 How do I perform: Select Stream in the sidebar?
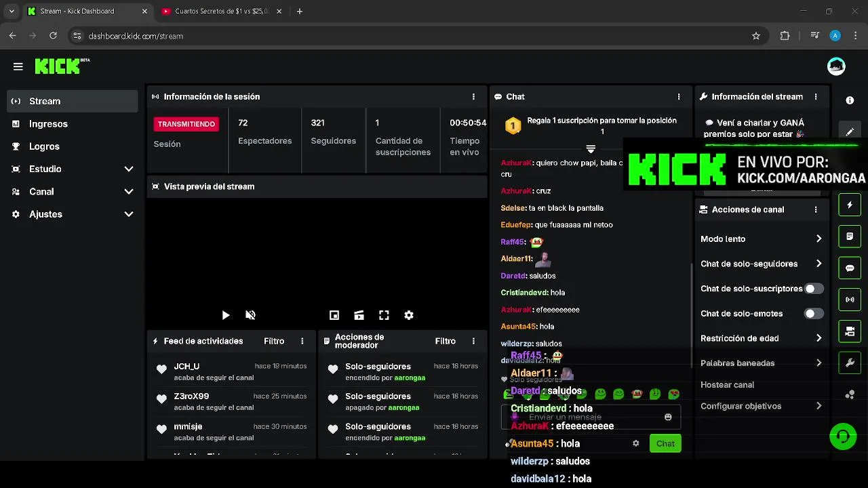[73, 101]
